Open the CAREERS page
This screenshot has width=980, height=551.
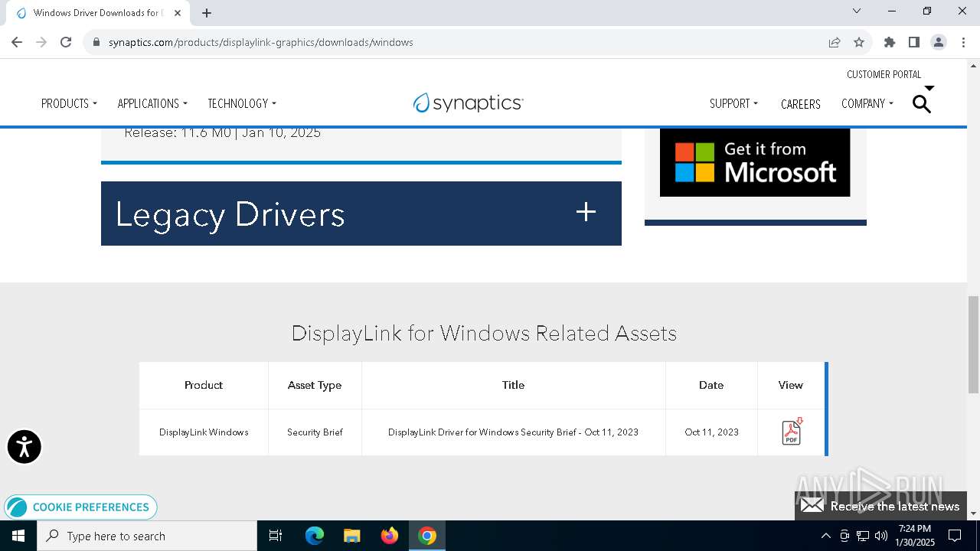(801, 104)
